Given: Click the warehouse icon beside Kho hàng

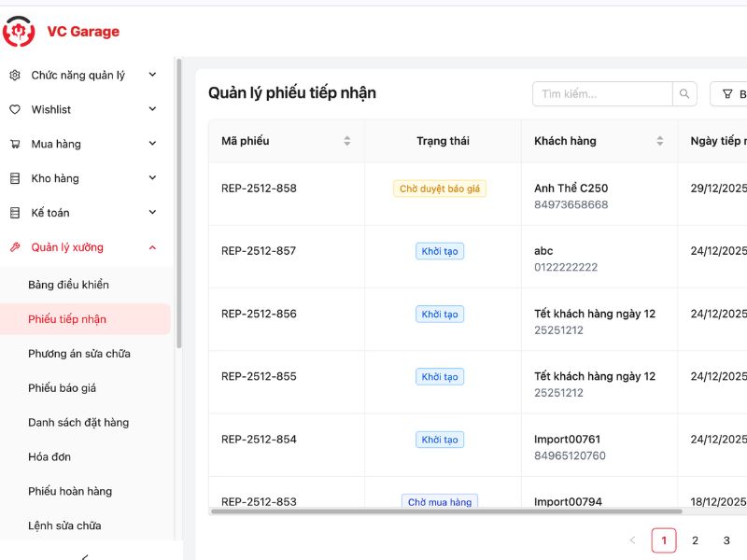Looking at the screenshot, I should (x=15, y=178).
